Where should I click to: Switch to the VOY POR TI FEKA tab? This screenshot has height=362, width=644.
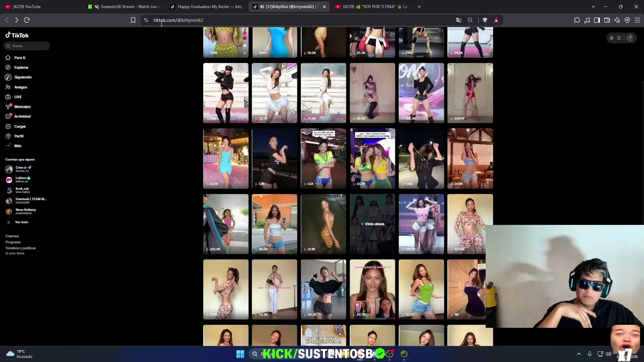pos(371,7)
